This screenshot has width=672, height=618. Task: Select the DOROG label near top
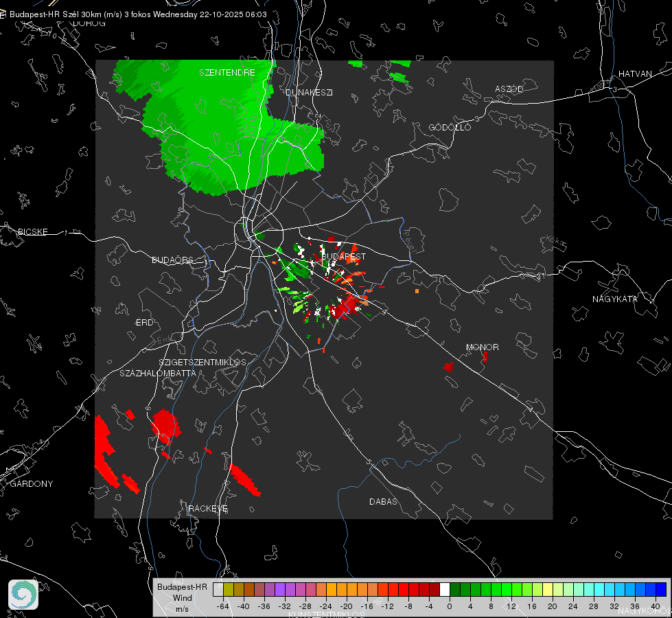pyautogui.click(x=89, y=23)
